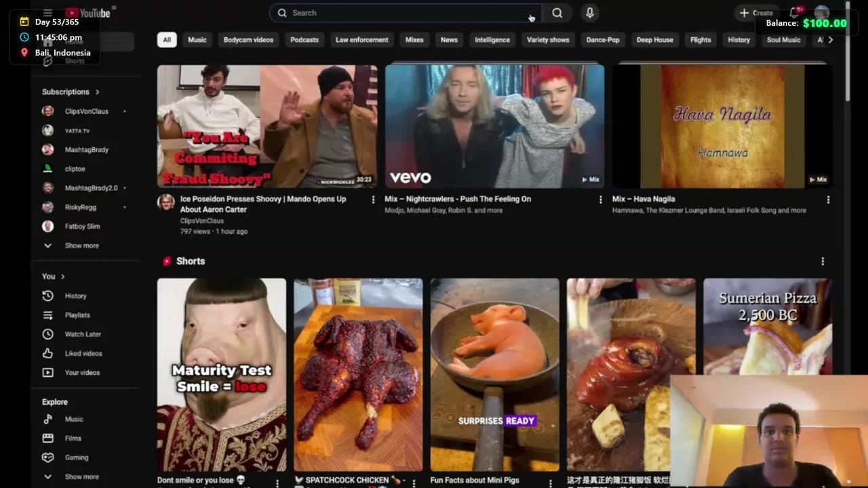Open options for Dont smile short
The height and width of the screenshot is (488, 868).
(277, 483)
